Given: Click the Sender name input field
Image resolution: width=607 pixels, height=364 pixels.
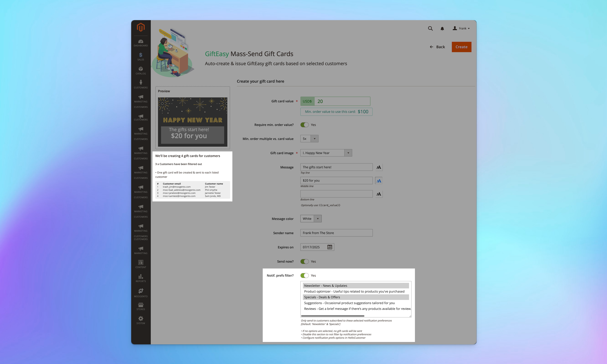Looking at the screenshot, I should coord(336,233).
